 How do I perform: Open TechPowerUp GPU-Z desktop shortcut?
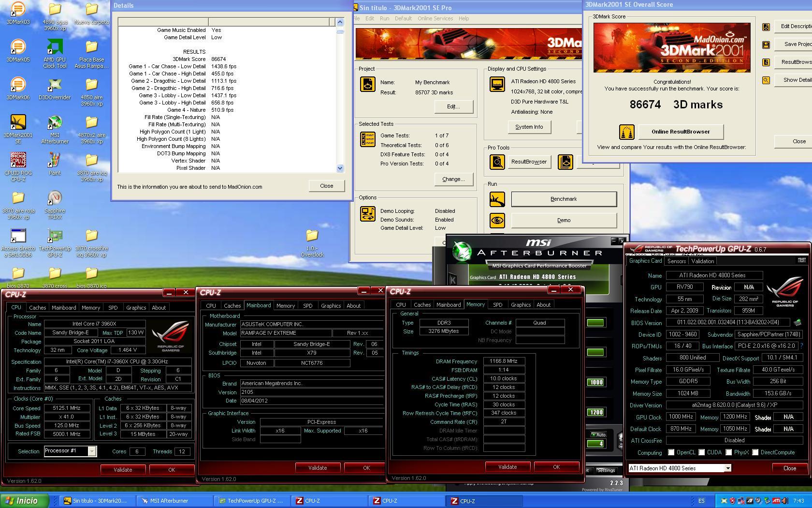tap(55, 242)
